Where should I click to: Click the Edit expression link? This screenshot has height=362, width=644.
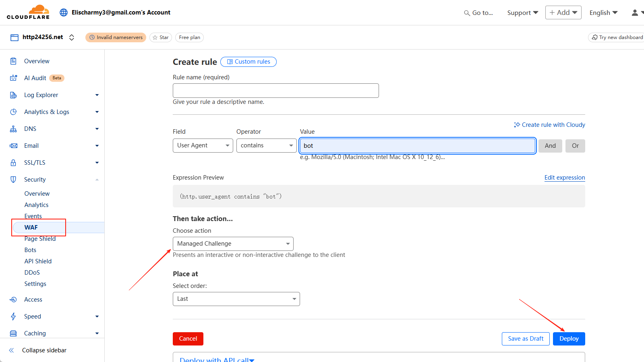(x=565, y=178)
